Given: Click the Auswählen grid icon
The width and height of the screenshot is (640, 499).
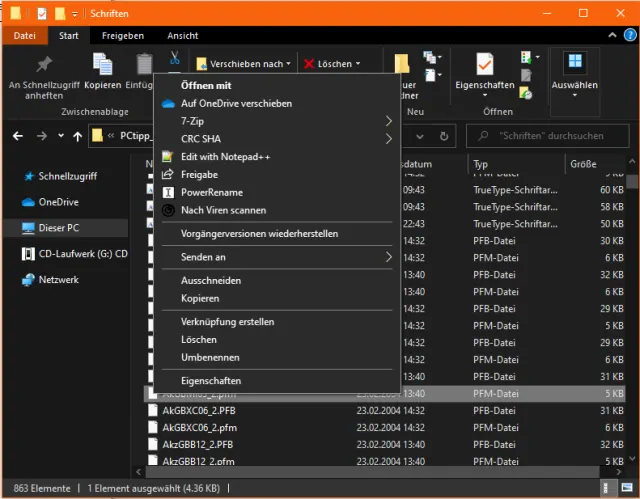Looking at the screenshot, I should (x=575, y=62).
